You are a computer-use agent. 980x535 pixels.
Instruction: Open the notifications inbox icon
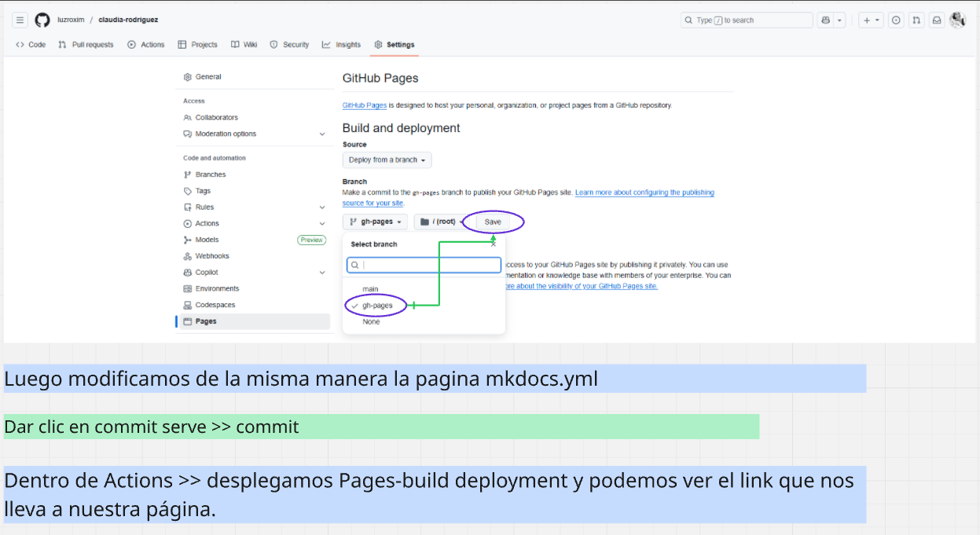click(937, 20)
